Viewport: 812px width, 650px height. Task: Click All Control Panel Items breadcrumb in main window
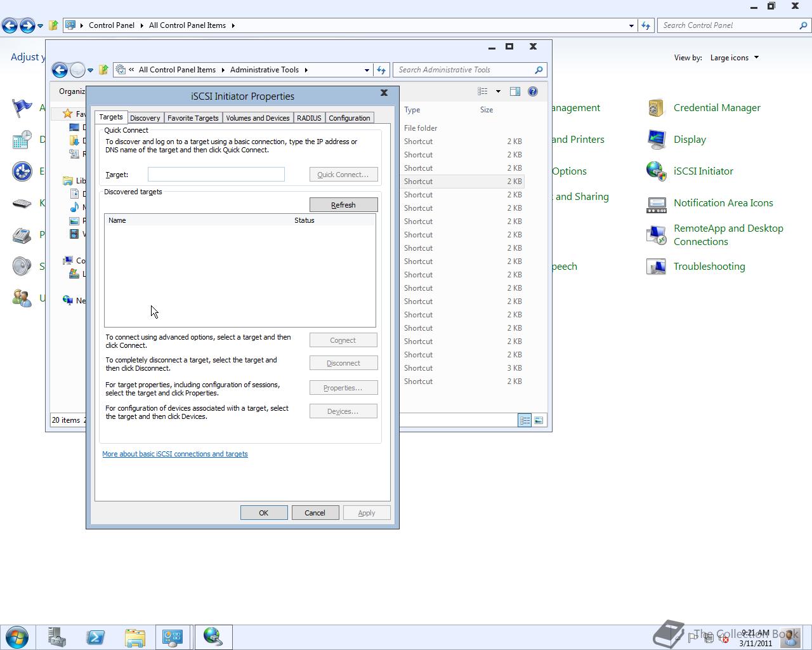coord(187,25)
